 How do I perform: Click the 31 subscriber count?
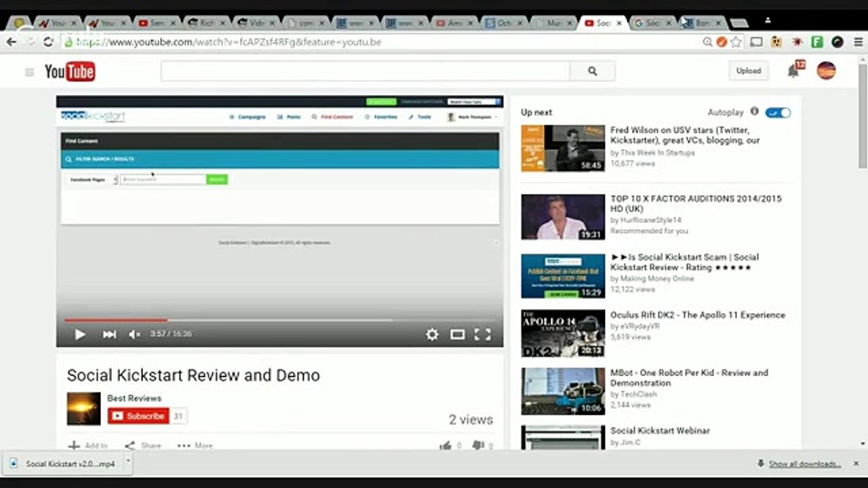pos(178,416)
